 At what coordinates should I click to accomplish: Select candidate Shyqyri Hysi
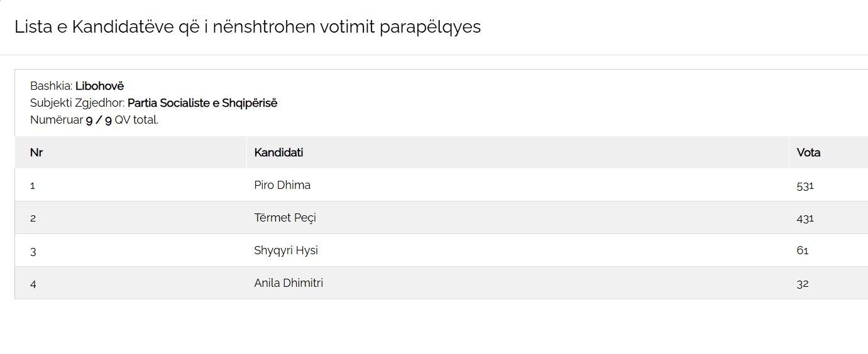(x=286, y=250)
